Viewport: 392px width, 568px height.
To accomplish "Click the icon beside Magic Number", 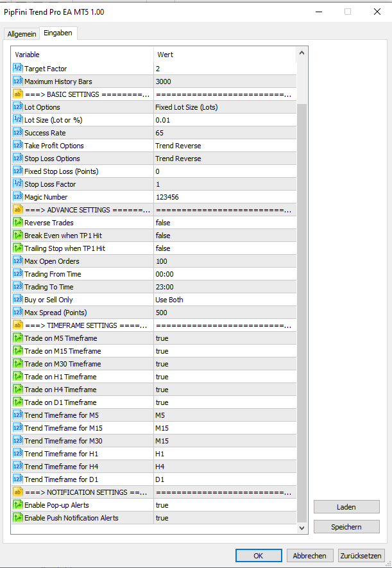I will pos(18,196).
